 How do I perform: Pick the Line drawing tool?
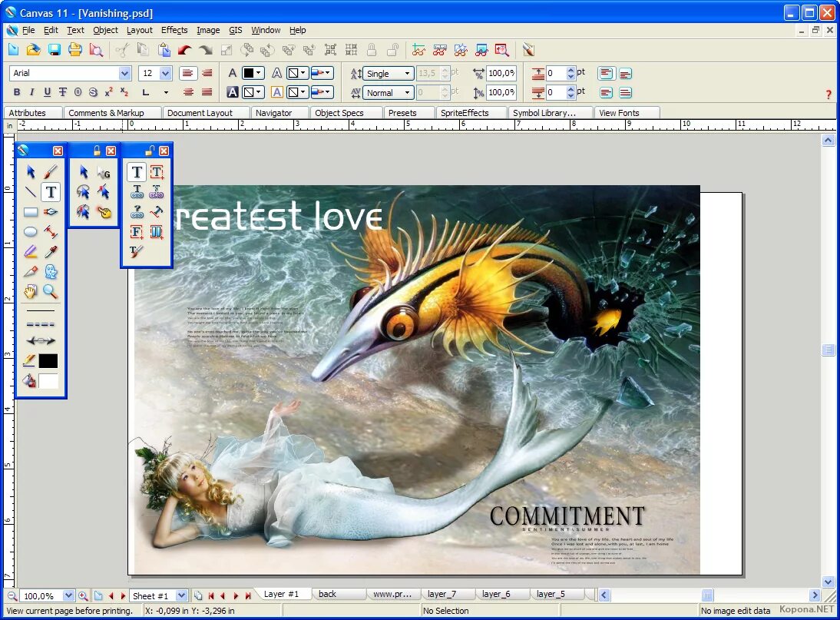31,191
